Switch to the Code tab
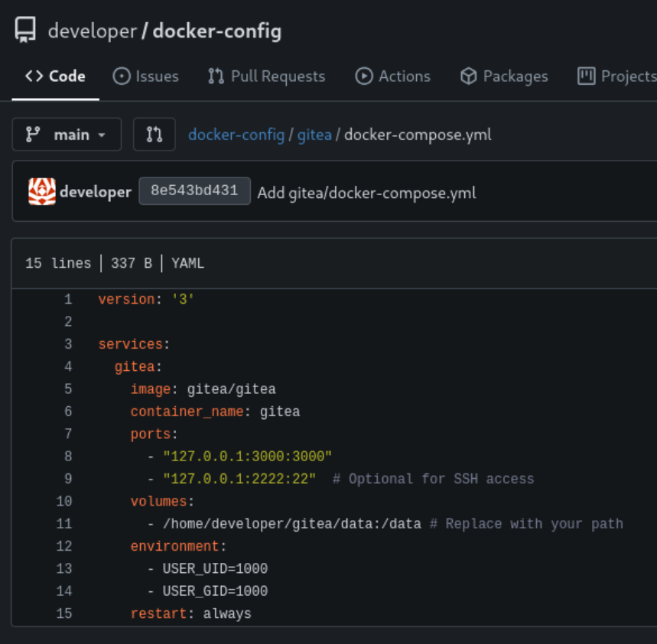657x644 pixels. (x=55, y=76)
